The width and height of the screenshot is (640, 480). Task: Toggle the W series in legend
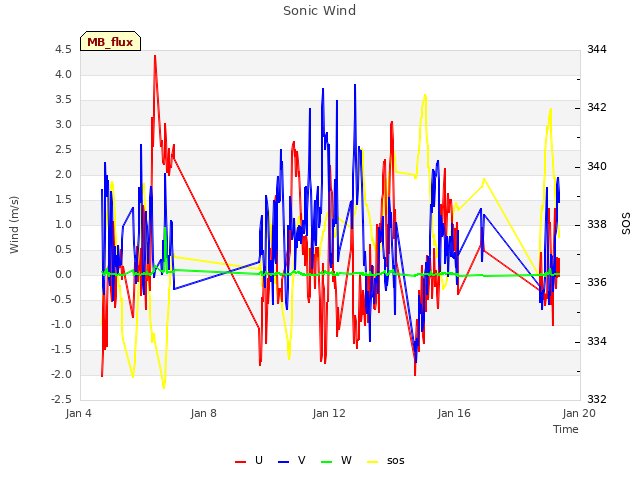click(336, 461)
